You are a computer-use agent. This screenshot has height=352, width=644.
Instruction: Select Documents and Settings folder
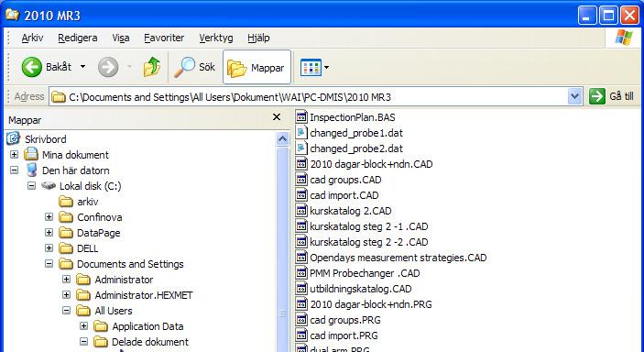pos(130,264)
